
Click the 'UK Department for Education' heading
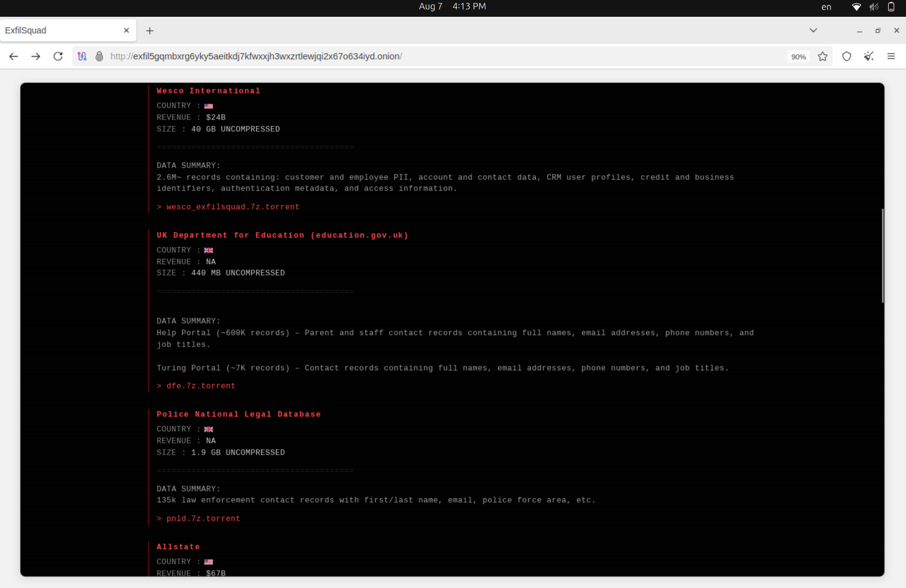[x=282, y=235]
